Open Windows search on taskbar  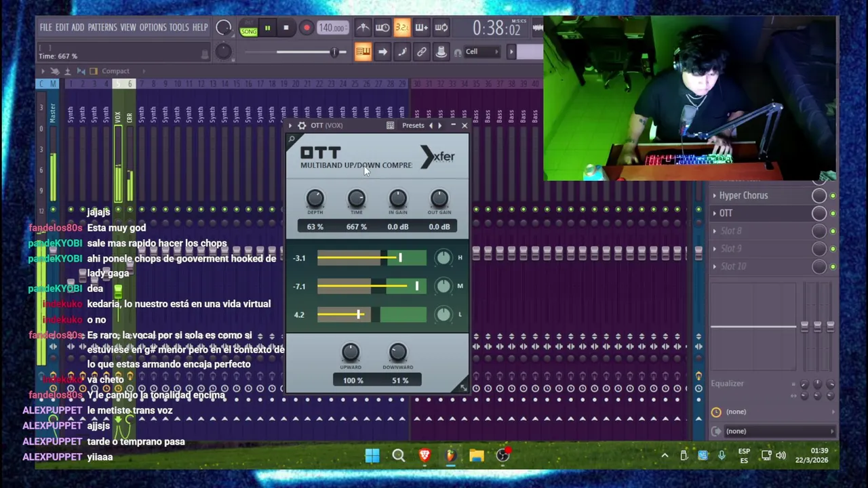tap(398, 456)
